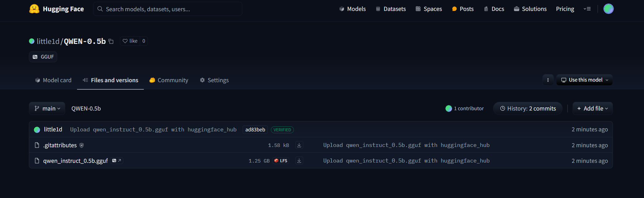Copy model name with the copy icon
644x198 pixels.
click(x=111, y=41)
